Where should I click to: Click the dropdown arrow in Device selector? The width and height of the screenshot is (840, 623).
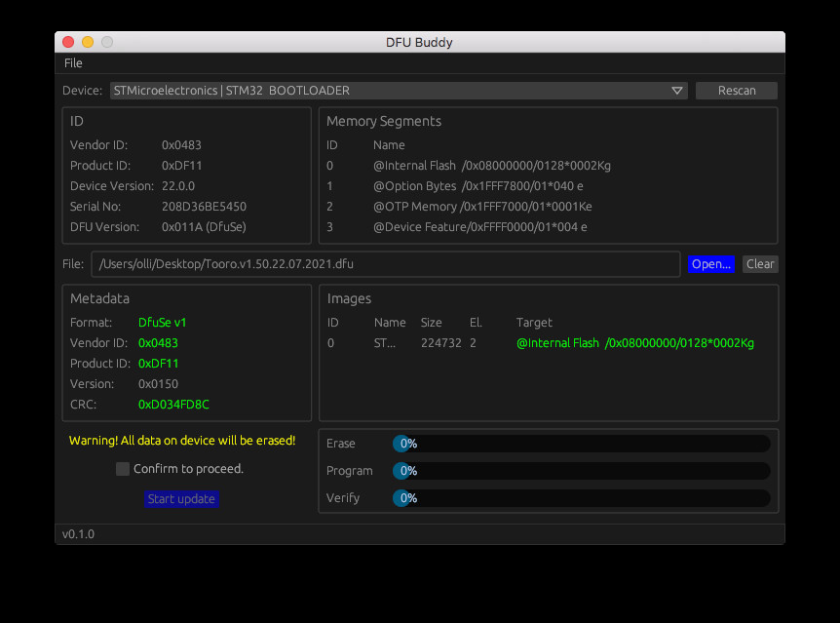click(677, 91)
